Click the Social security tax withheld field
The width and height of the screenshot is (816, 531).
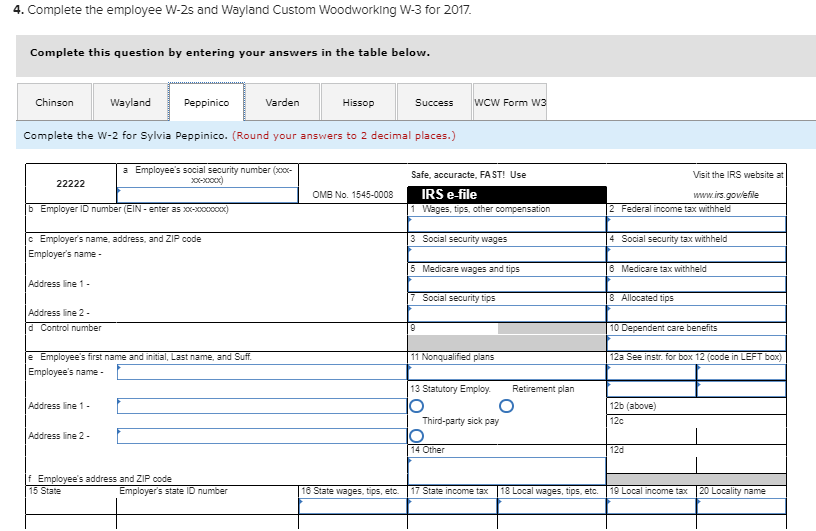[696, 254]
